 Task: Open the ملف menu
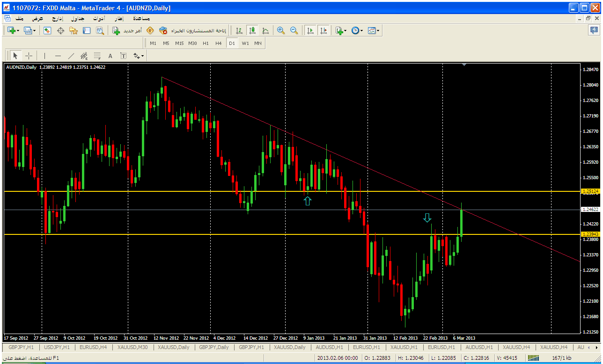pos(20,18)
